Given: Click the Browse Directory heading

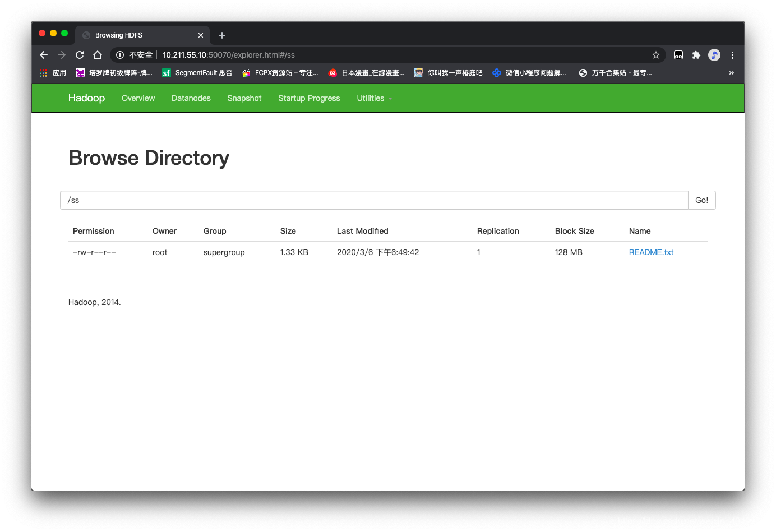Looking at the screenshot, I should tap(149, 158).
